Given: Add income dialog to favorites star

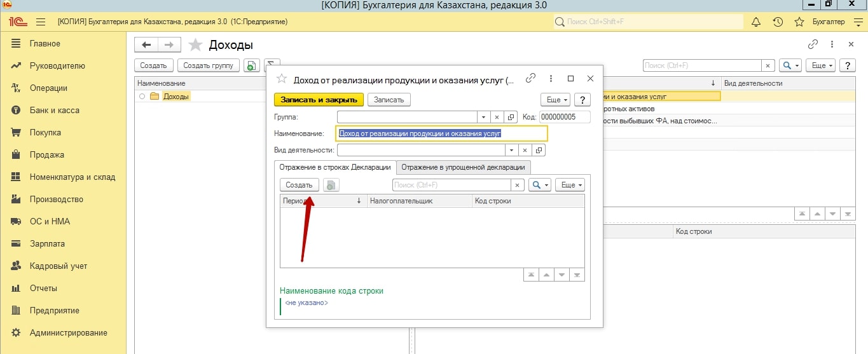Looking at the screenshot, I should point(281,79).
